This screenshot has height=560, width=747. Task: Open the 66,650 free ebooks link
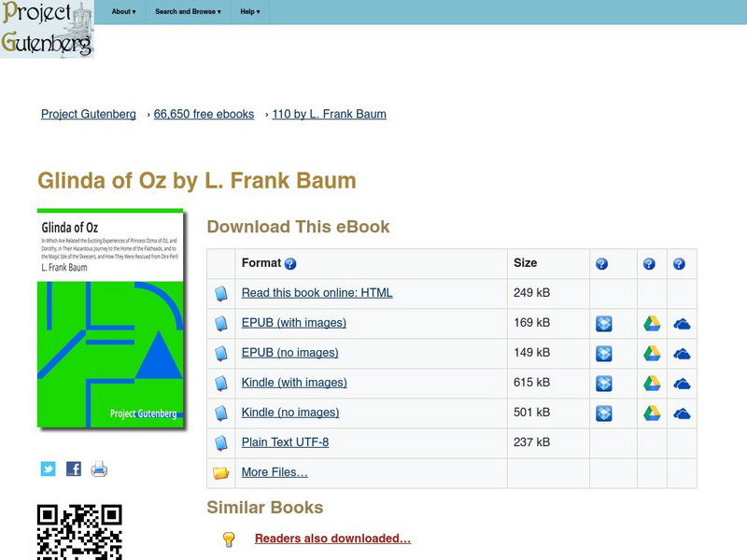(204, 114)
